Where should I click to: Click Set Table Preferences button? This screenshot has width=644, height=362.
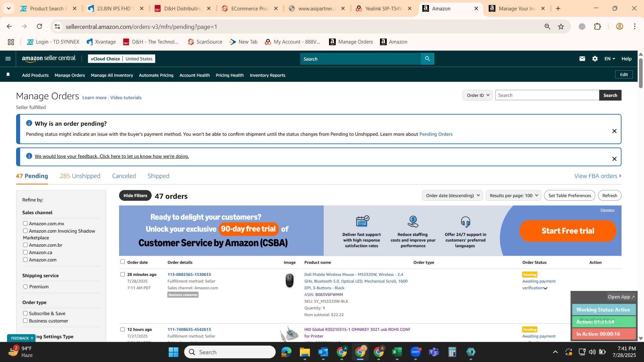570,195
